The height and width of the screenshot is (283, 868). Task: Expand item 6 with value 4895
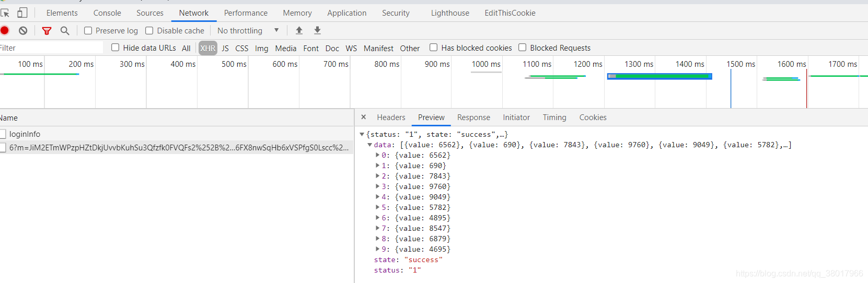click(x=378, y=218)
